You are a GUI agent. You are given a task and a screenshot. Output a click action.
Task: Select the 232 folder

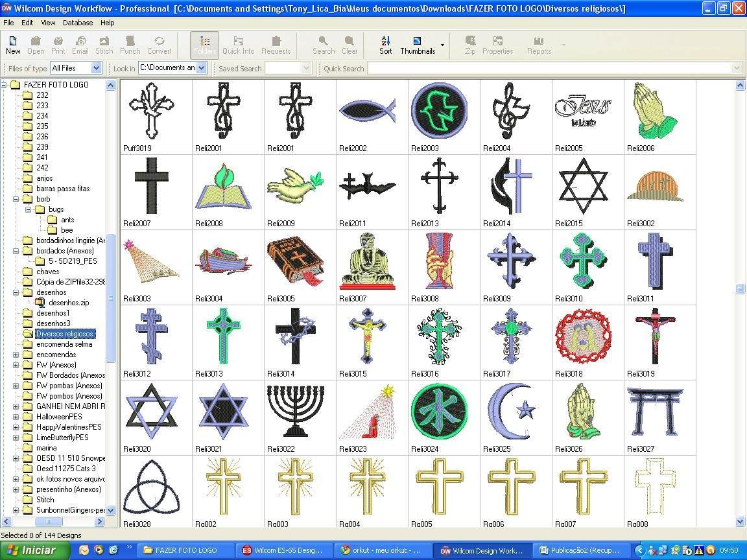point(42,95)
